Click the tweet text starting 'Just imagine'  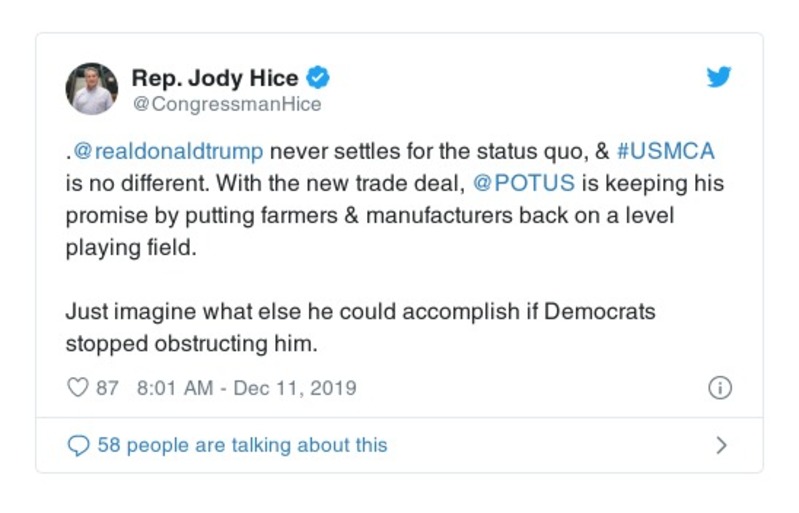pos(360,311)
